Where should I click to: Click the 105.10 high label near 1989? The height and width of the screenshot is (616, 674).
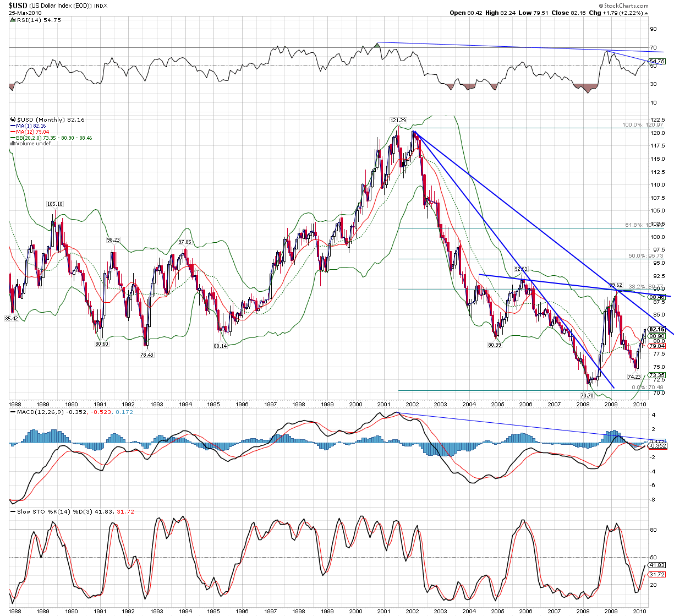pyautogui.click(x=55, y=204)
